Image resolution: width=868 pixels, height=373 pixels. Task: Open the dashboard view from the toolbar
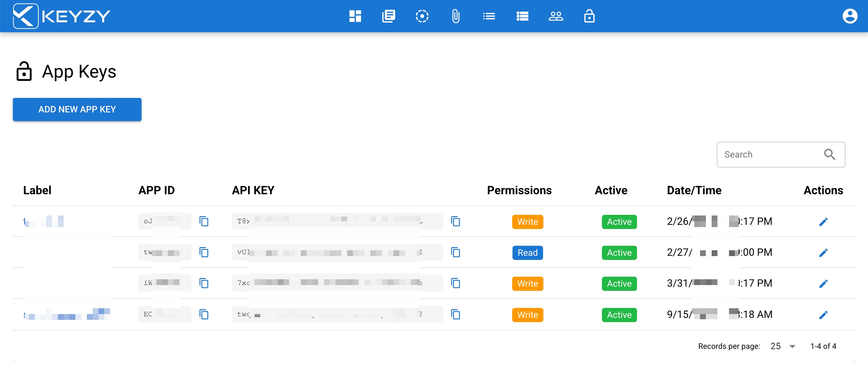pyautogui.click(x=355, y=16)
